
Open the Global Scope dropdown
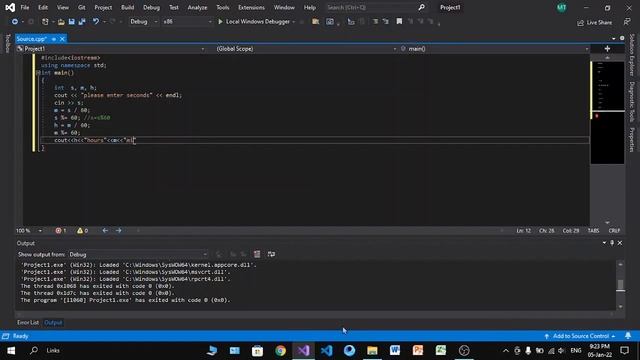[x=306, y=49]
